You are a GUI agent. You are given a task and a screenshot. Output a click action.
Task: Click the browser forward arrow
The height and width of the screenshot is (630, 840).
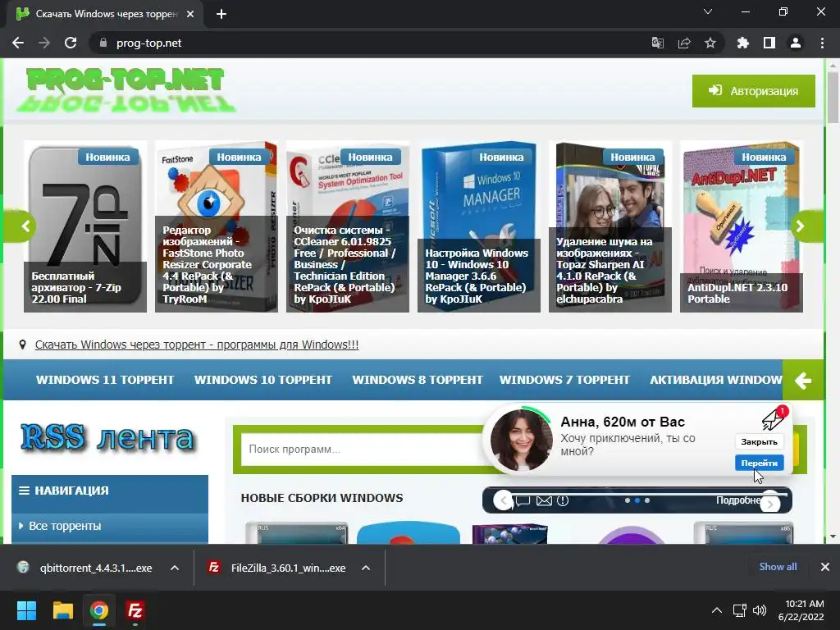pos(44,43)
